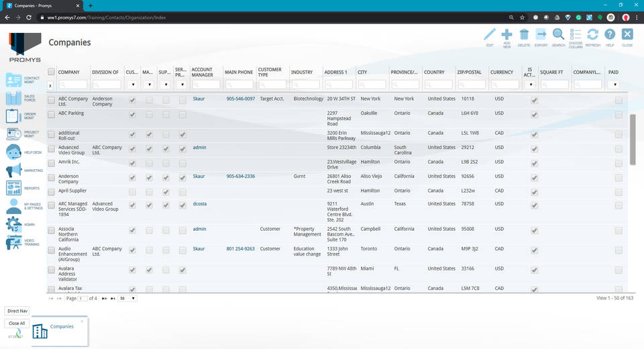Click the Company filter input field

(72, 85)
